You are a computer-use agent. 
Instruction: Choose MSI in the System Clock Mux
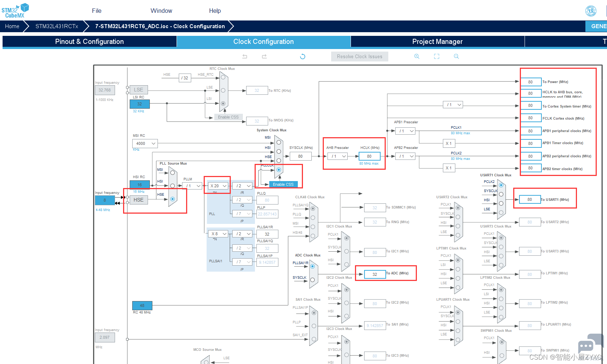pyautogui.click(x=279, y=142)
